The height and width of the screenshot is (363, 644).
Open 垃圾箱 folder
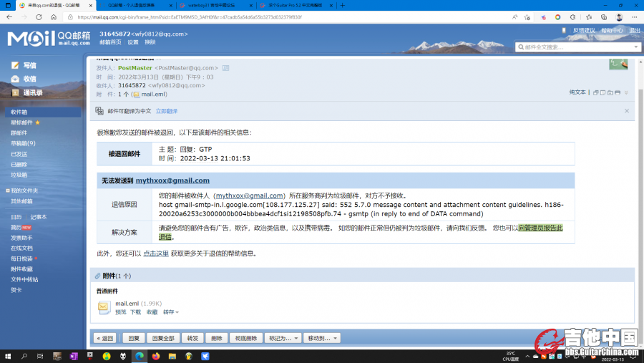[x=19, y=175]
